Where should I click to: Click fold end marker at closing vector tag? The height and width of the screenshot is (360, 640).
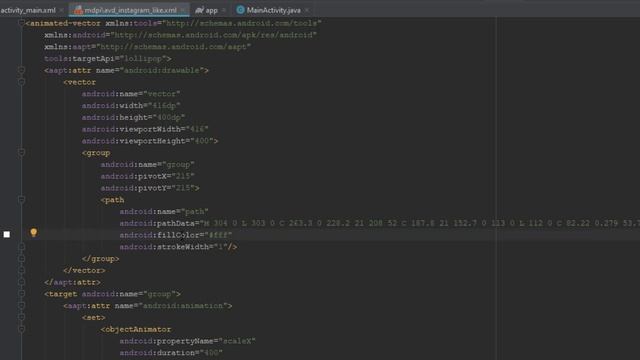[21, 270]
